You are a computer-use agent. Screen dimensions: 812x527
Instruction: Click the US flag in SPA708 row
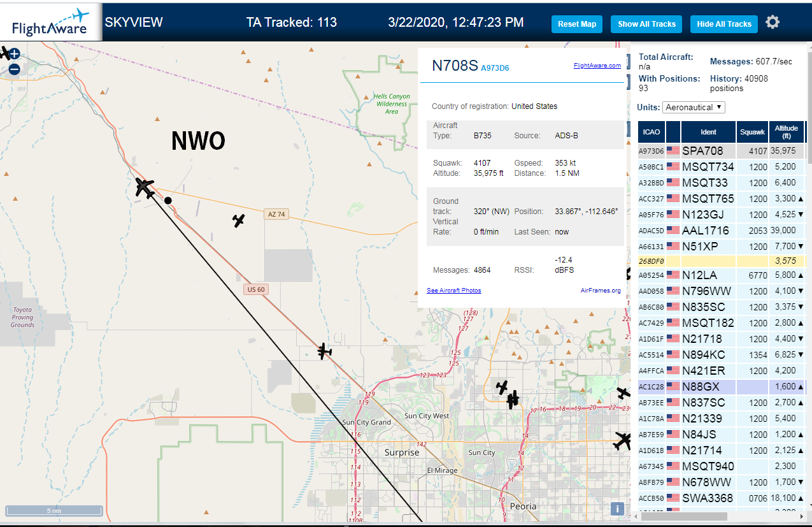pyautogui.click(x=673, y=151)
